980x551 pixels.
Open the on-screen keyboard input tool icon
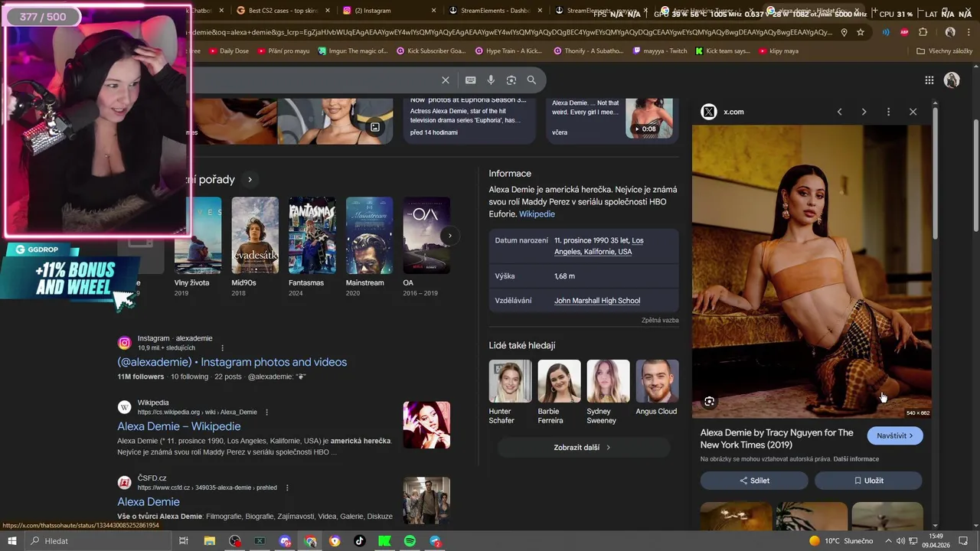tap(470, 80)
